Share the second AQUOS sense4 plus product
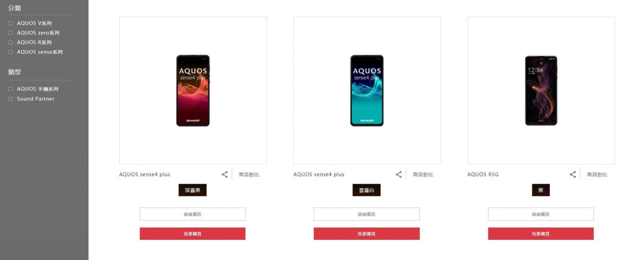644x260 pixels. (x=398, y=175)
